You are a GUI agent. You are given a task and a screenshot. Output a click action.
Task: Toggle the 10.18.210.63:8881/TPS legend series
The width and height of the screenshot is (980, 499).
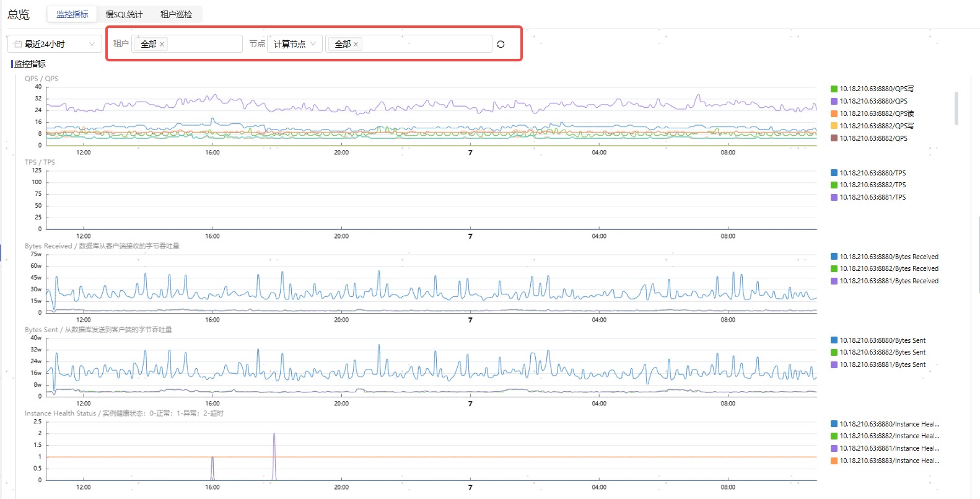pyautogui.click(x=868, y=197)
